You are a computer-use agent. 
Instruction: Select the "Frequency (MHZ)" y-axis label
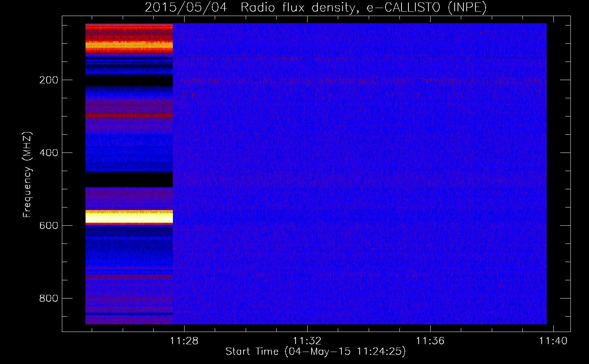click(x=27, y=174)
